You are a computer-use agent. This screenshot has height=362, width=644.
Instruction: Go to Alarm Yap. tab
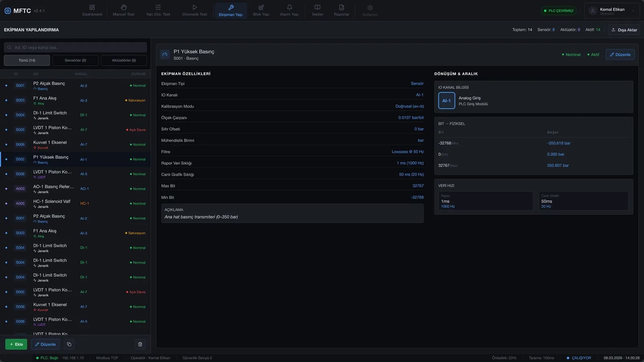[289, 10]
